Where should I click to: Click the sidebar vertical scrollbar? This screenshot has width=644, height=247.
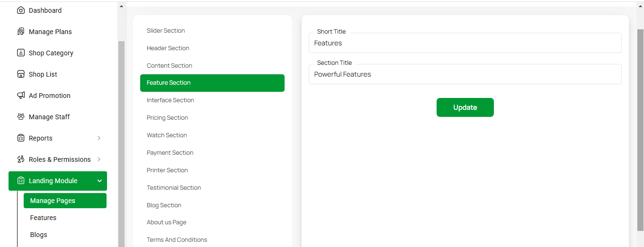coord(121,142)
